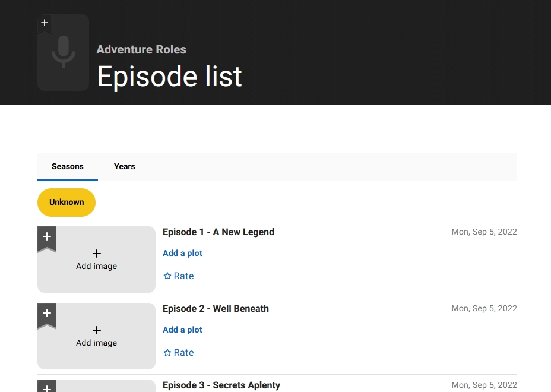This screenshot has width=551, height=392.
Task: Click Add a plot for Episode 2
Action: tap(183, 330)
